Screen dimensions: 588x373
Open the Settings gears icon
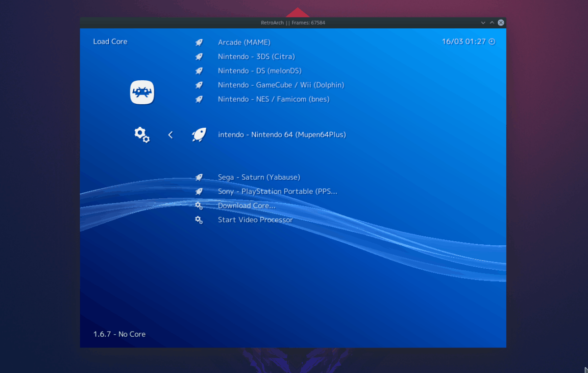pos(142,135)
